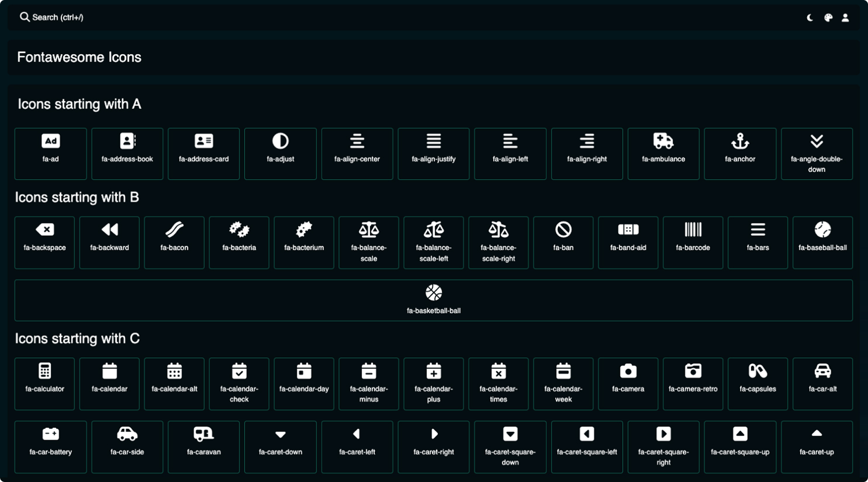Image resolution: width=868 pixels, height=482 pixels.
Task: Pick the fa-barcode icon
Action: click(x=693, y=242)
